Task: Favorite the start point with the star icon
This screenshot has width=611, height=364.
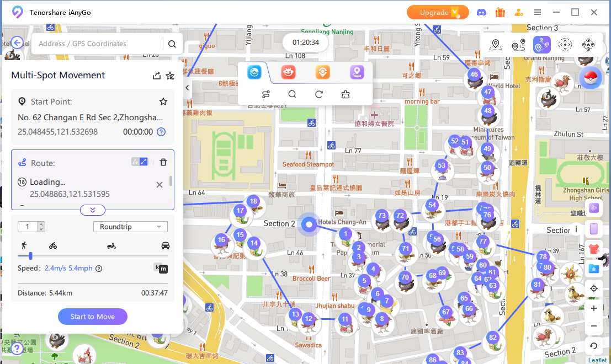Action: point(163,101)
